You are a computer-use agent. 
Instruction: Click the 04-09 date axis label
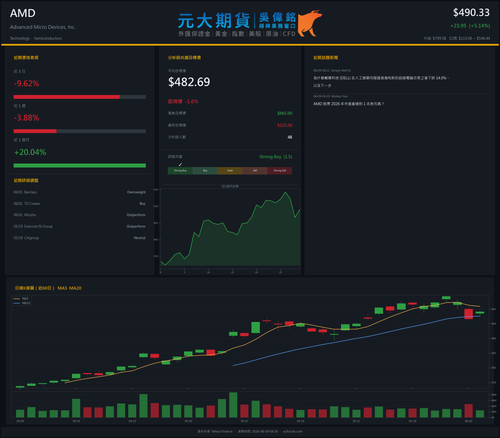(20, 421)
